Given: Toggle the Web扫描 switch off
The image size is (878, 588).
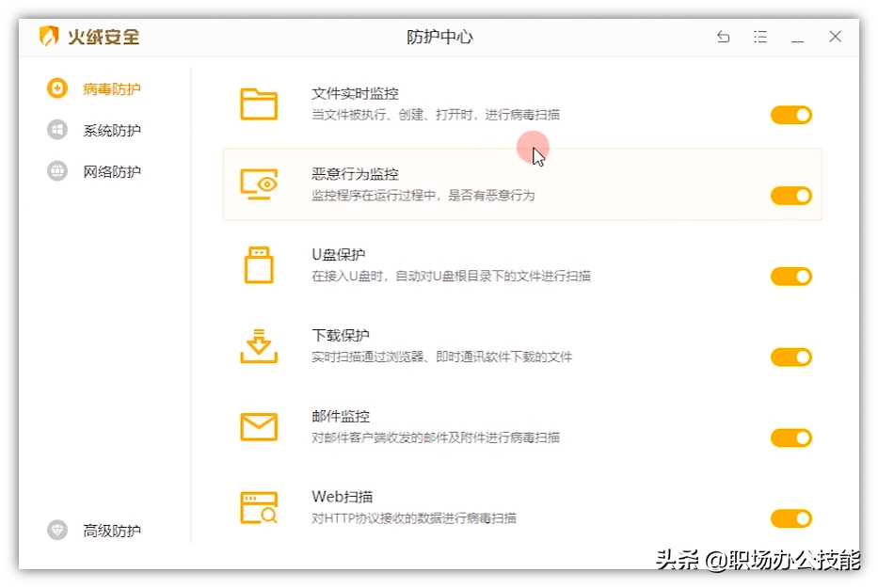Looking at the screenshot, I should [x=790, y=518].
